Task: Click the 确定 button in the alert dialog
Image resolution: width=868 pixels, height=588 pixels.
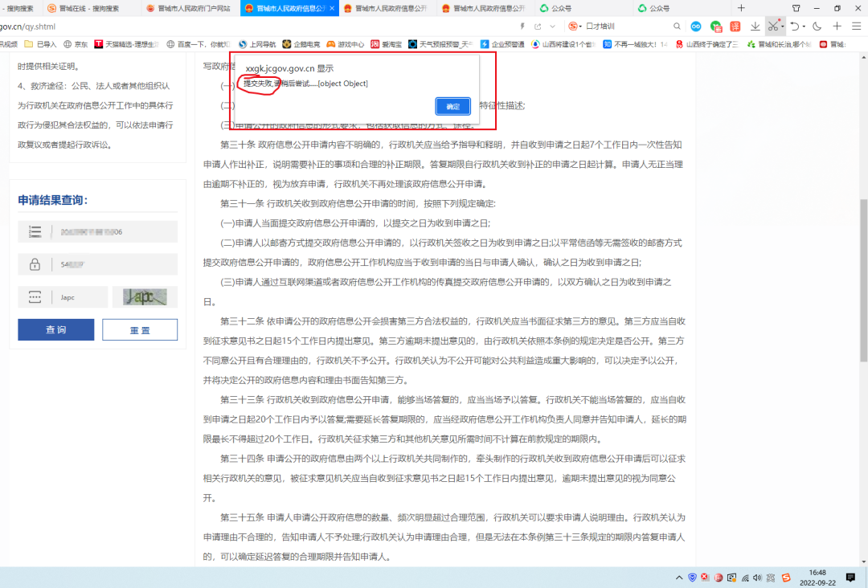Action: point(452,106)
